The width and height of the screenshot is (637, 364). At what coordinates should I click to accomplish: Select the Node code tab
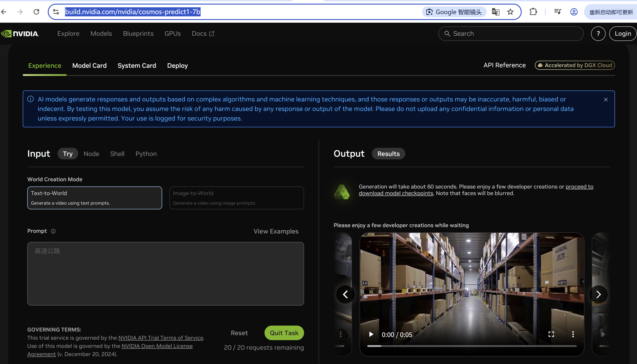pos(91,154)
